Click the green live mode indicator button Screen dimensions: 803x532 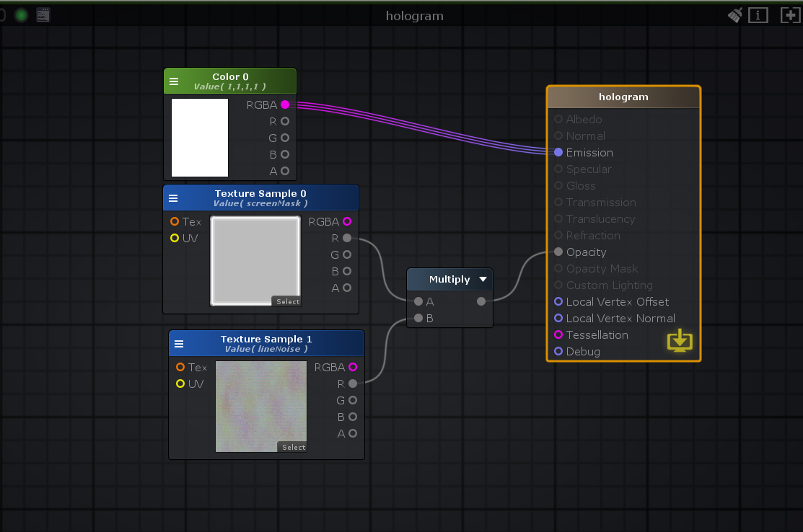coord(22,14)
